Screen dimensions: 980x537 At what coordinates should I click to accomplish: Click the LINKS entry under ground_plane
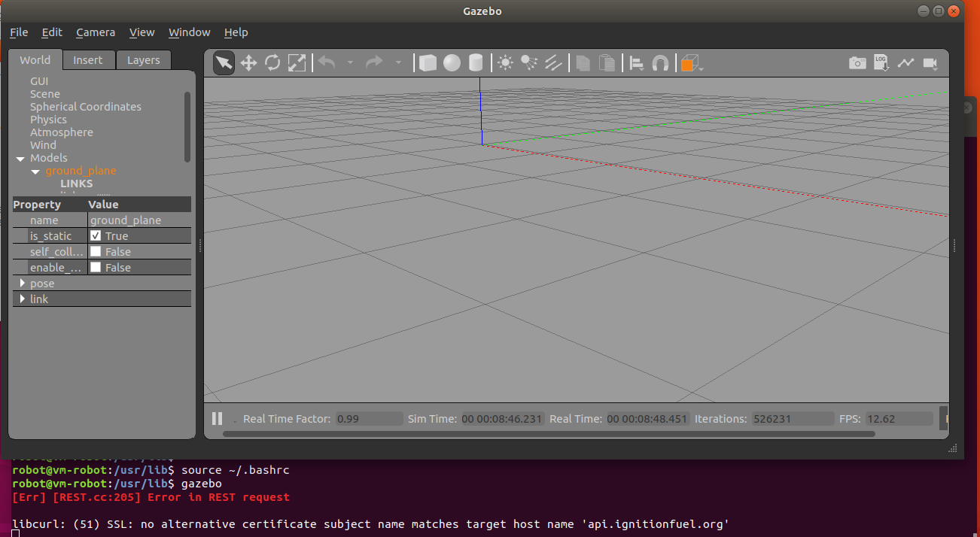77,184
